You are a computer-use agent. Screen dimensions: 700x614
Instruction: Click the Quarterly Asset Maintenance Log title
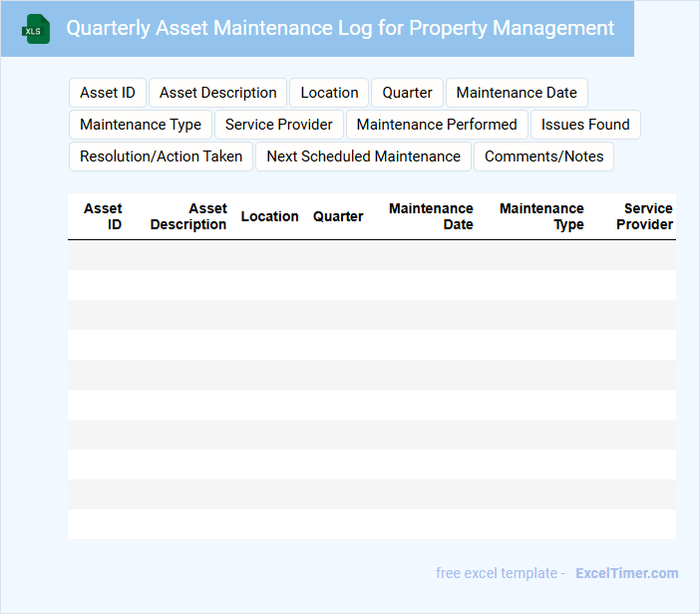340,28
